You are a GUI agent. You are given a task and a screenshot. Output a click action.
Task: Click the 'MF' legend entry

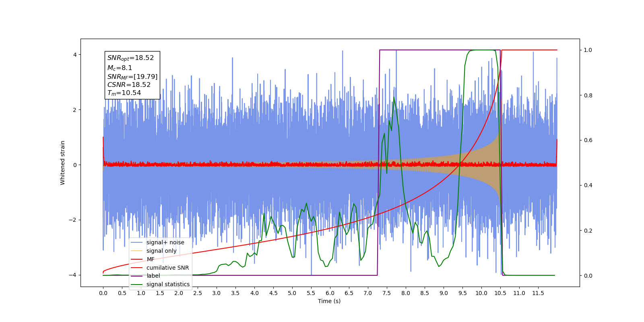[x=143, y=259]
